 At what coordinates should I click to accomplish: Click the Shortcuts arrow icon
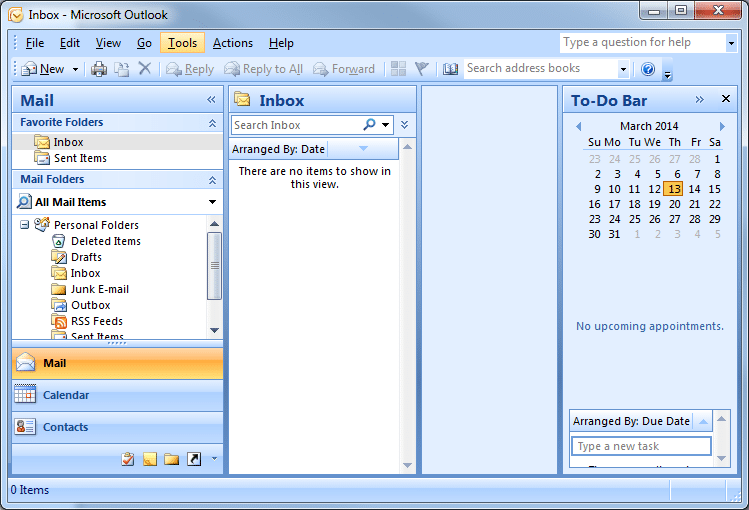point(194,459)
